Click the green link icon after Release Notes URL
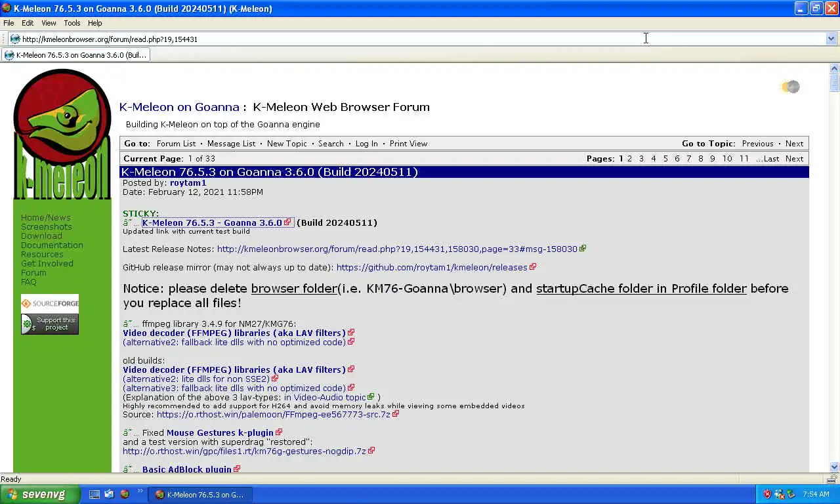 click(583, 249)
